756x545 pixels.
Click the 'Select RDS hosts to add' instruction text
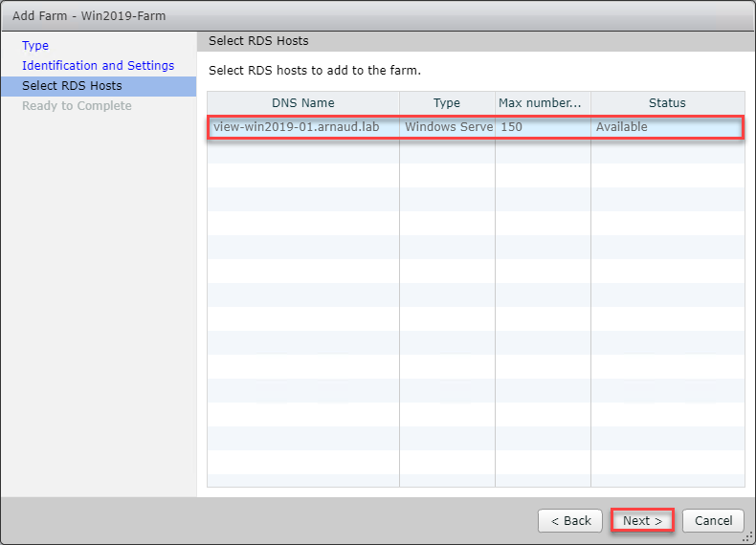click(315, 71)
